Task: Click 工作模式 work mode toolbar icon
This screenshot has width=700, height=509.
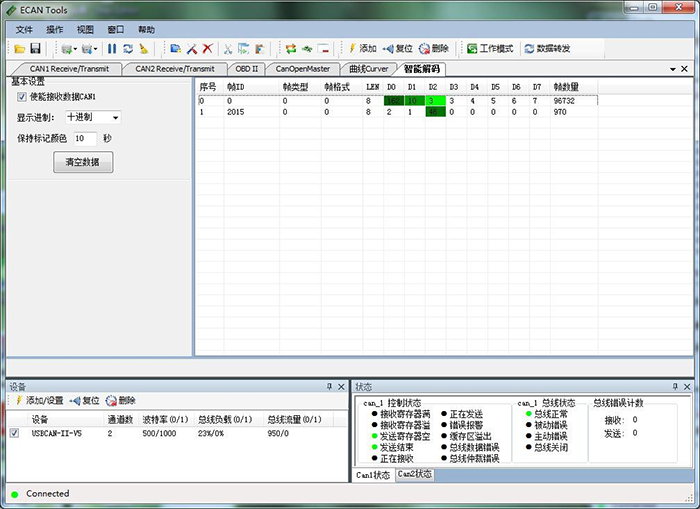Action: [489, 48]
